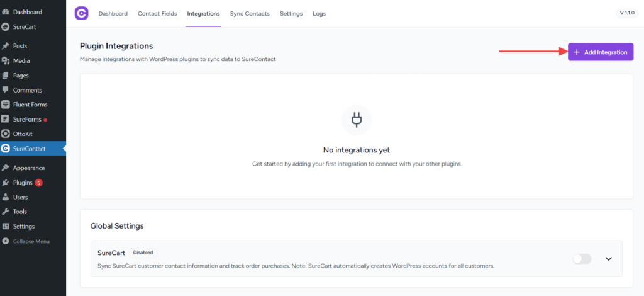Click the Media icon in sidebar
The image size is (644, 296).
coord(6,61)
